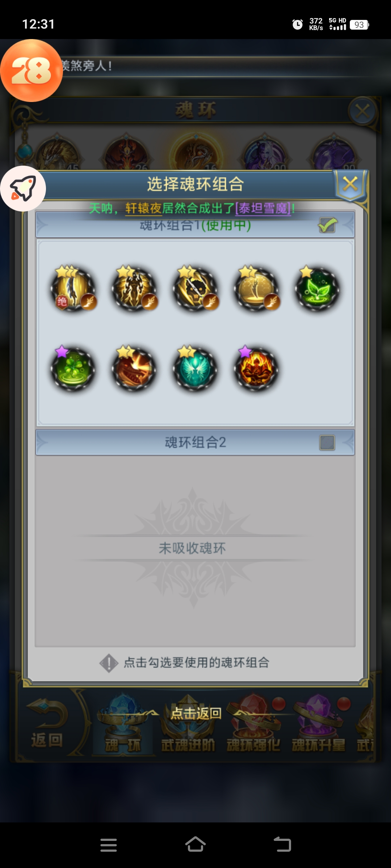Check the 魂环组合2 checkbox

pyautogui.click(x=327, y=442)
